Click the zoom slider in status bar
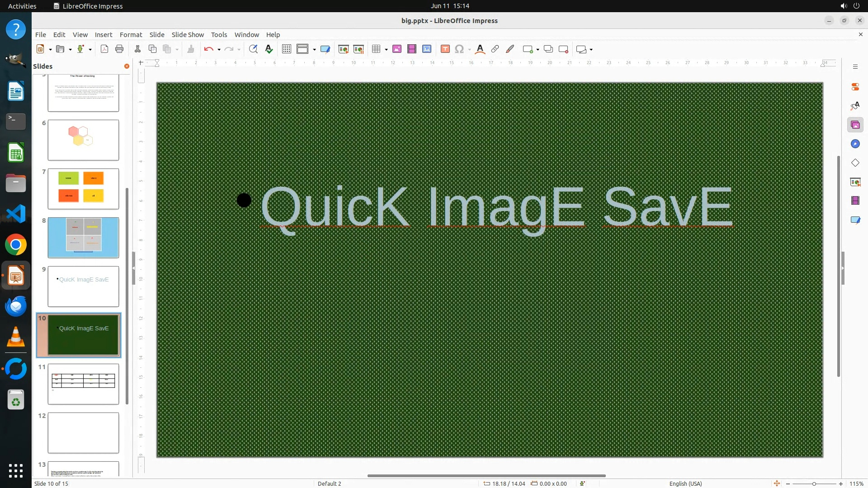The width and height of the screenshot is (868, 488). [x=814, y=483]
